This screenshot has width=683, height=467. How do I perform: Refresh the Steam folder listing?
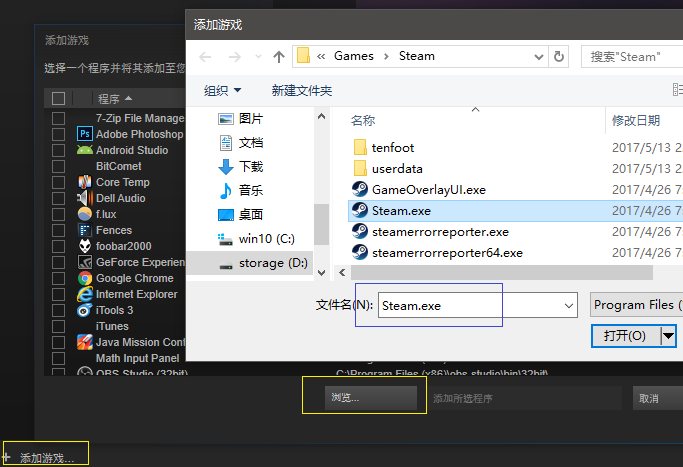point(558,57)
